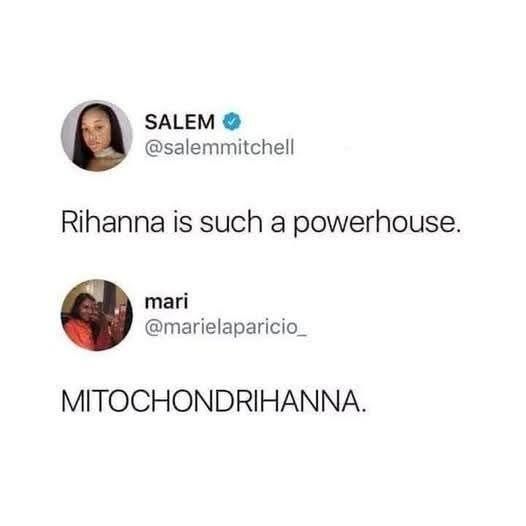The width and height of the screenshot is (526, 526).
Task: Click the word "is" in SALEM's tweet
Action: click(x=182, y=222)
